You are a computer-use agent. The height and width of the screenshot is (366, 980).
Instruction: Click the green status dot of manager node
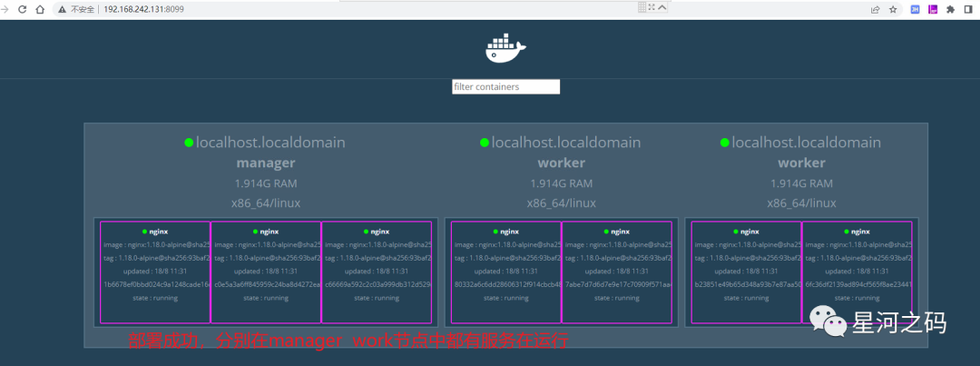tap(189, 143)
